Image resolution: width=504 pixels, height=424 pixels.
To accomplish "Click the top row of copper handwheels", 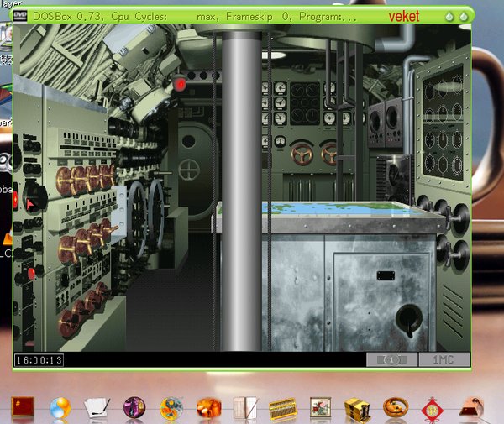I will [x=86, y=179].
